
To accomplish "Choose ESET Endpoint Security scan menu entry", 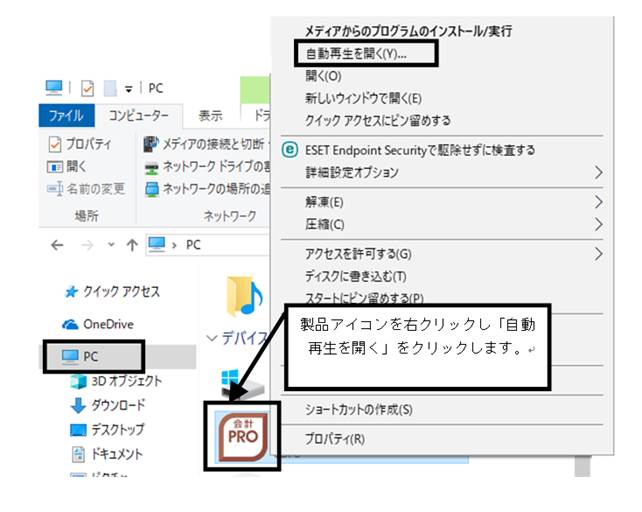I will tap(420, 150).
